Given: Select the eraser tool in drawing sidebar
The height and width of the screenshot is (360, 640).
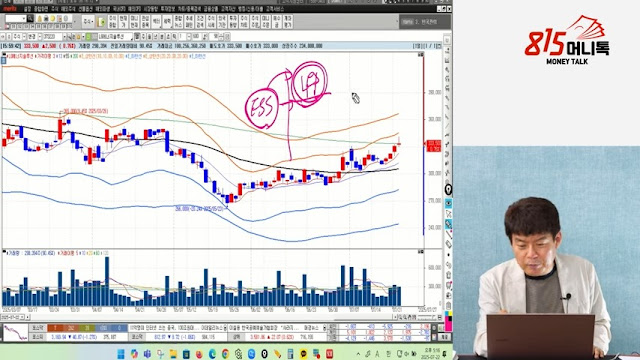Looking at the screenshot, I should click(448, 244).
